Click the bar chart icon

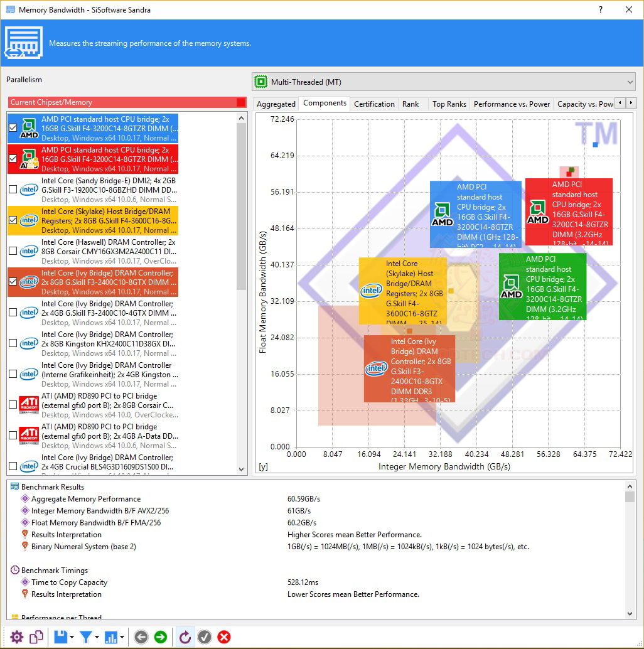click(111, 637)
